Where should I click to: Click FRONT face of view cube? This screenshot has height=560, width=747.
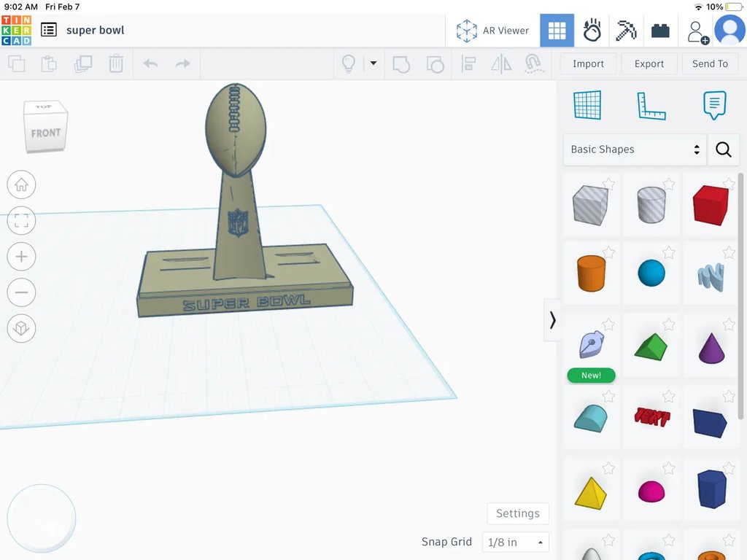pos(45,133)
